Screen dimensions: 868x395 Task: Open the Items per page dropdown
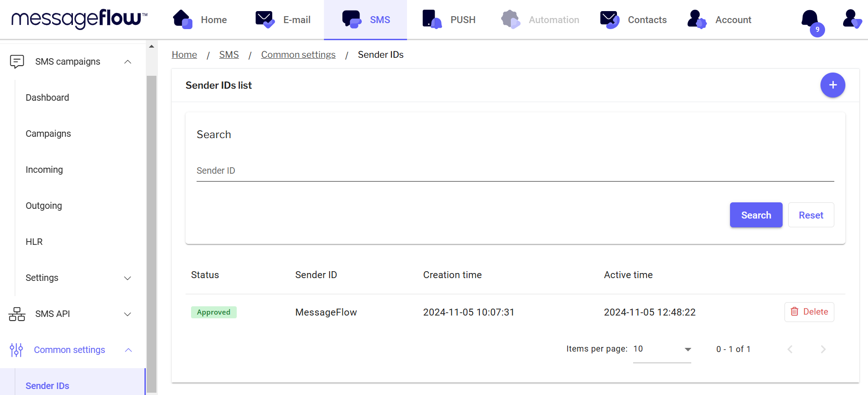click(662, 349)
